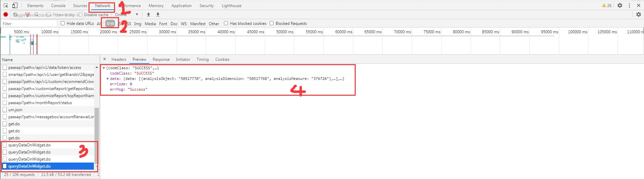Select the um.json request
The width and height of the screenshot is (644, 179).
(x=48, y=110)
